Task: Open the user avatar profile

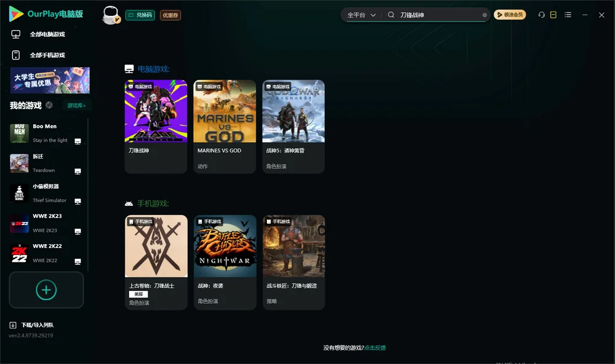Action: click(111, 15)
